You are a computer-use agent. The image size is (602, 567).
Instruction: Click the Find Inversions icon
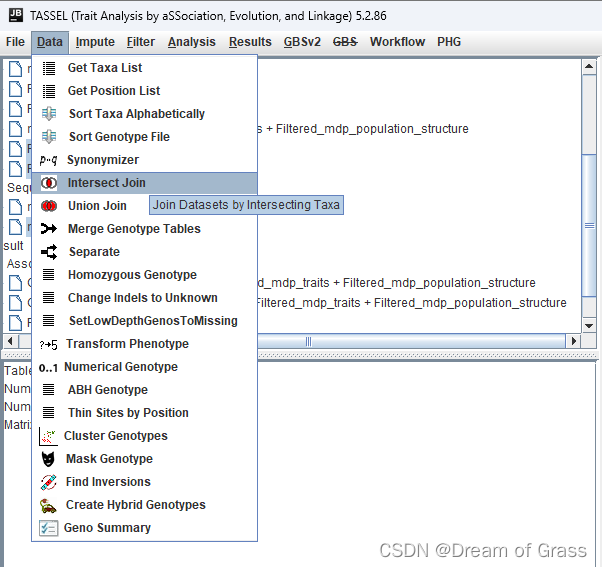click(x=48, y=482)
